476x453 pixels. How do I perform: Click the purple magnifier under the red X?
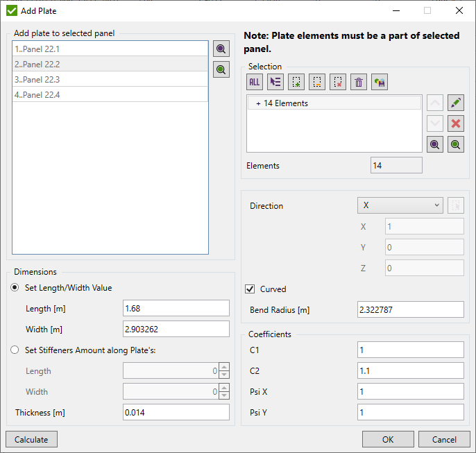434,144
